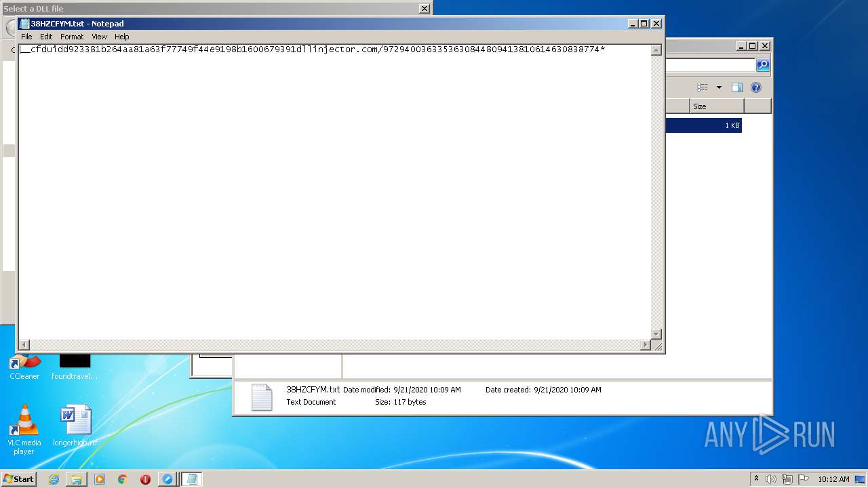Click the Notepad title bar document icon
The height and width of the screenshot is (488, 868).
[x=24, y=24]
